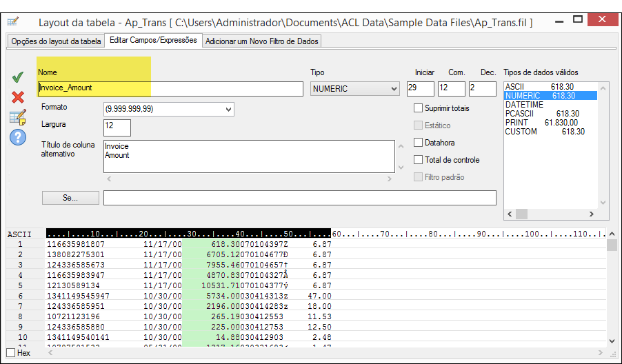Click the Se... button
The height and width of the screenshot is (364, 622).
pos(70,198)
